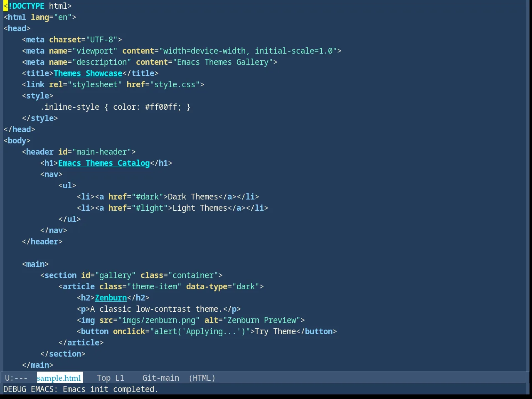Click the closing </article> tag

click(x=81, y=342)
